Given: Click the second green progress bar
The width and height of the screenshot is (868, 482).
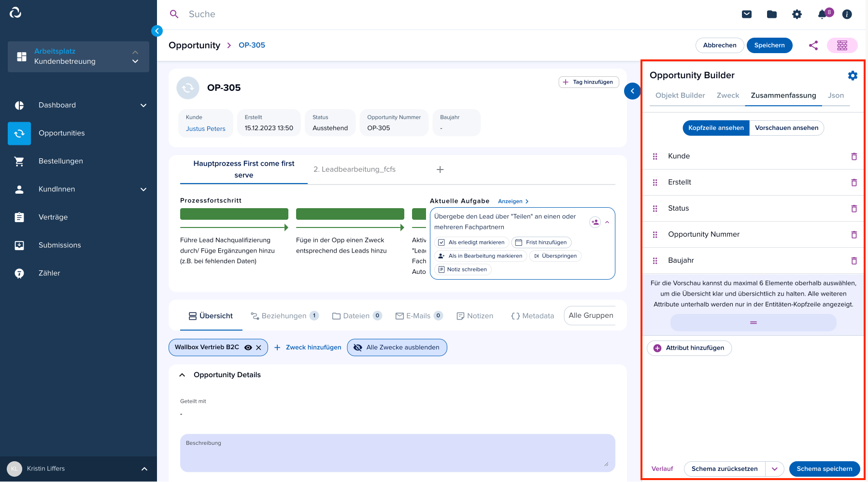Looking at the screenshot, I should pos(350,214).
